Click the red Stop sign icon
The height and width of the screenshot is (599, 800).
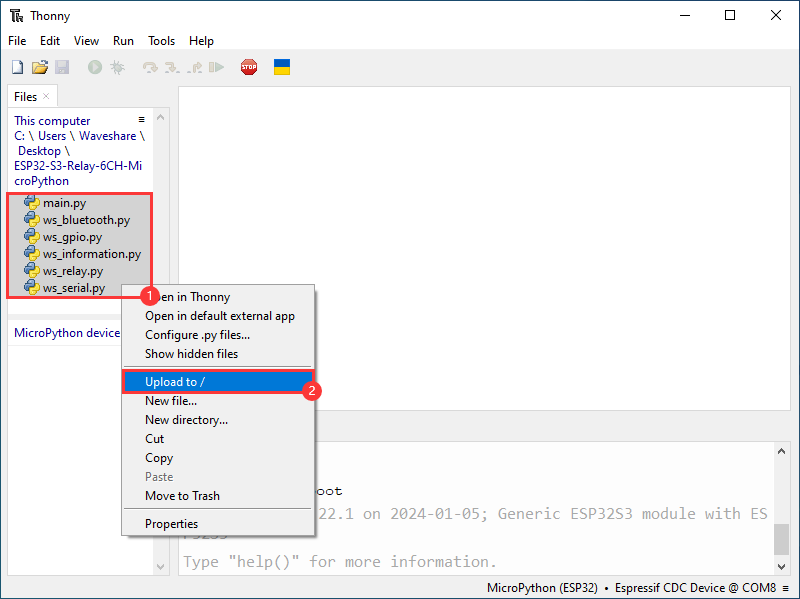[x=249, y=67]
